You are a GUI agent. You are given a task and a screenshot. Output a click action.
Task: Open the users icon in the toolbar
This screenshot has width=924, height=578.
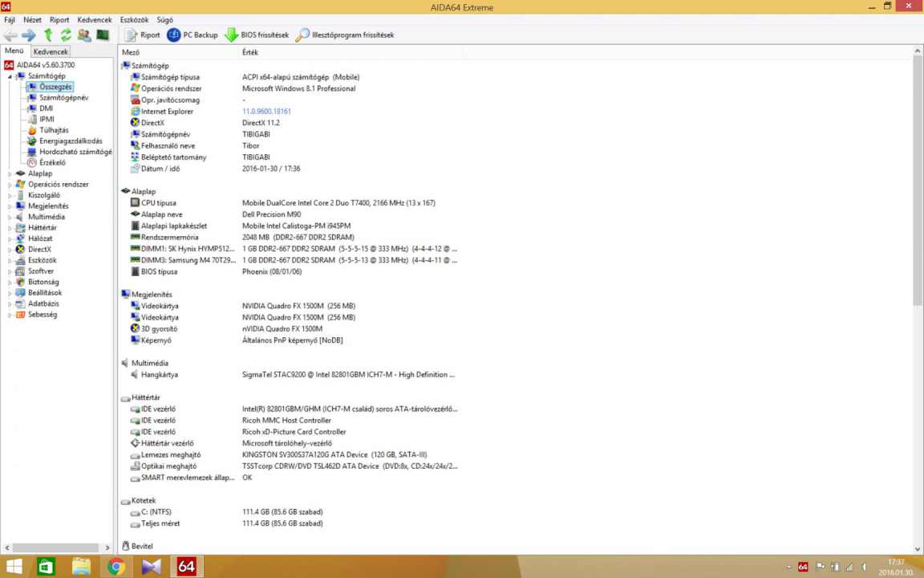(84, 35)
